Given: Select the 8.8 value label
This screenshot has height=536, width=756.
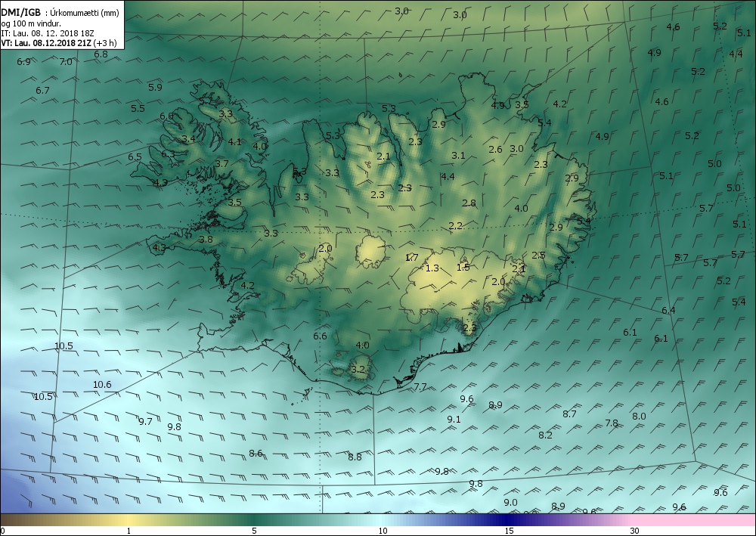Looking at the screenshot, I should coord(355,457).
